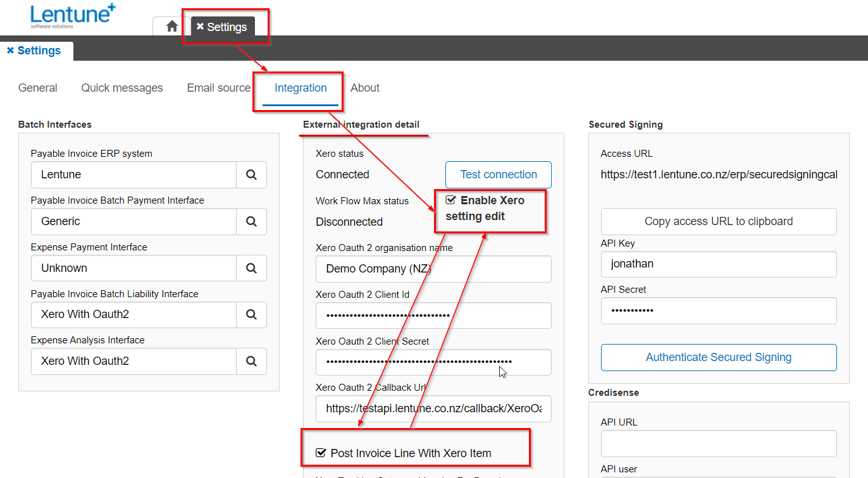Click the Secured Signing heading

[x=626, y=125]
